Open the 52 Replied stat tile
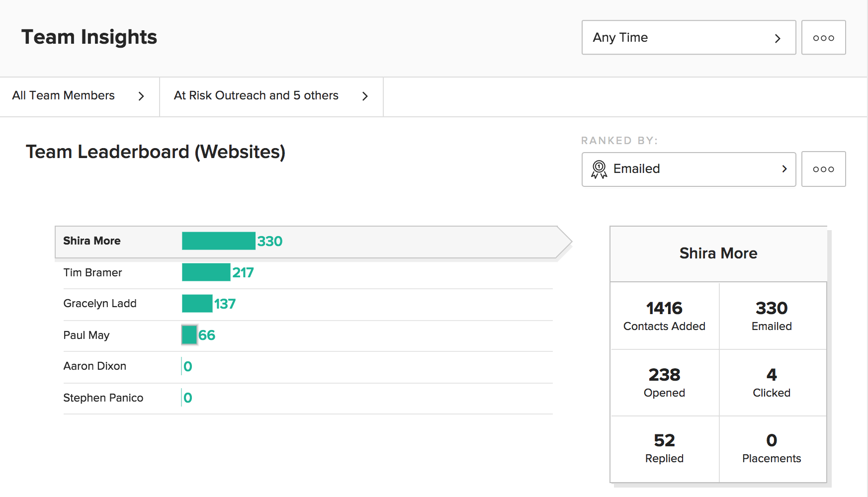This screenshot has width=868, height=497. [664, 449]
